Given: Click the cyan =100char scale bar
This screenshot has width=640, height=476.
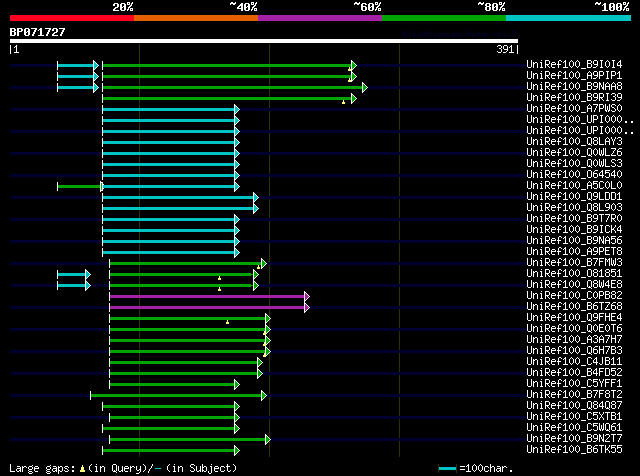Looking at the screenshot, I should (x=447, y=469).
